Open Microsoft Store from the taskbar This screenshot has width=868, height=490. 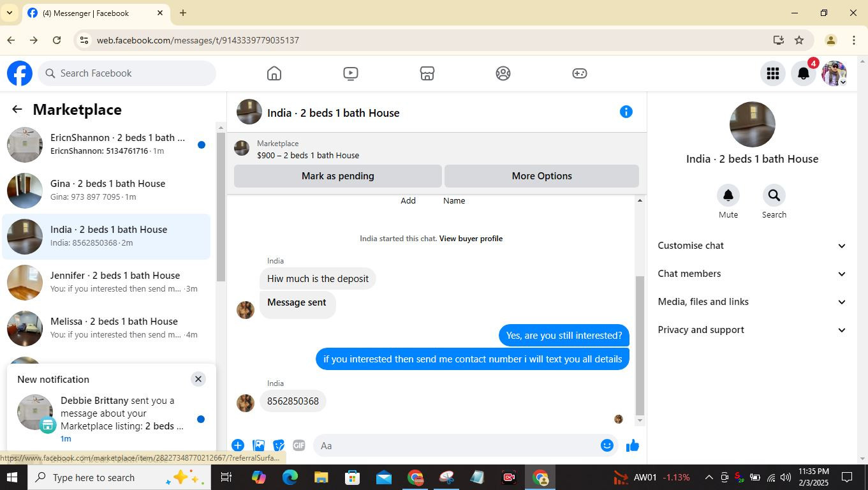(352, 477)
